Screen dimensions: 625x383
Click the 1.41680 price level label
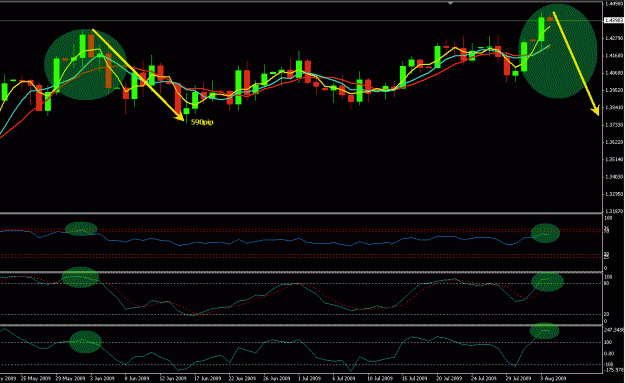614,56
